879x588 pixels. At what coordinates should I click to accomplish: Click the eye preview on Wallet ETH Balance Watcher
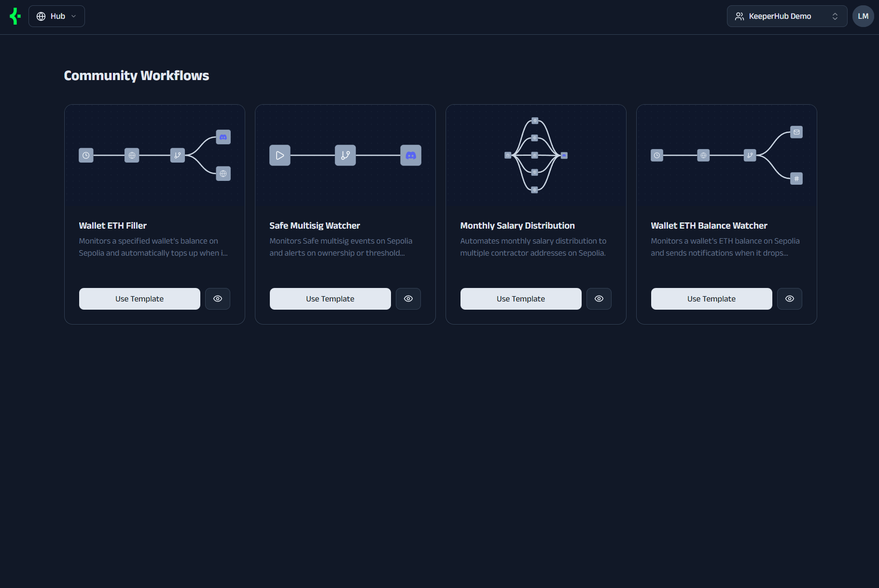tap(789, 299)
